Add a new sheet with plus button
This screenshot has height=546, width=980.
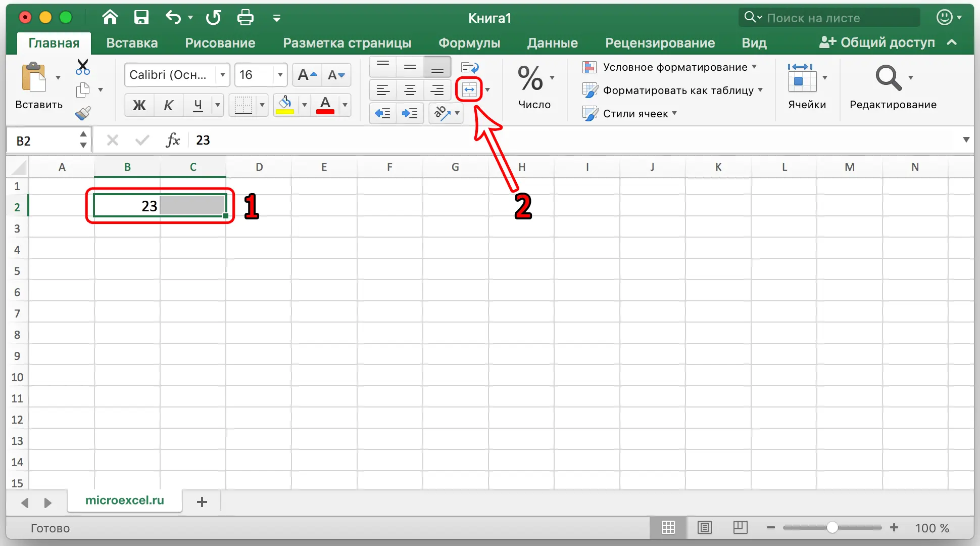pyautogui.click(x=202, y=502)
